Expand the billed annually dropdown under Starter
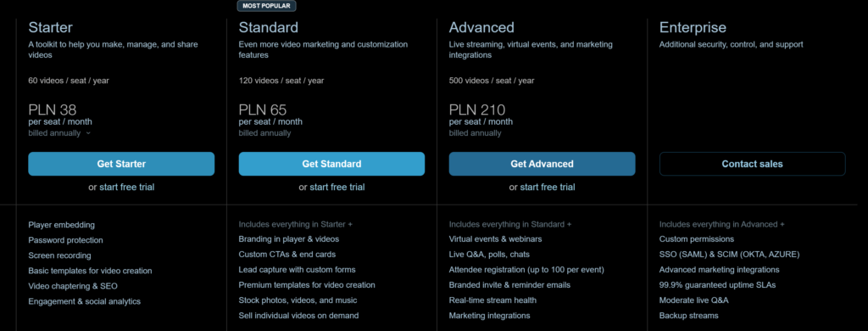The width and height of the screenshot is (868, 331). coord(60,133)
